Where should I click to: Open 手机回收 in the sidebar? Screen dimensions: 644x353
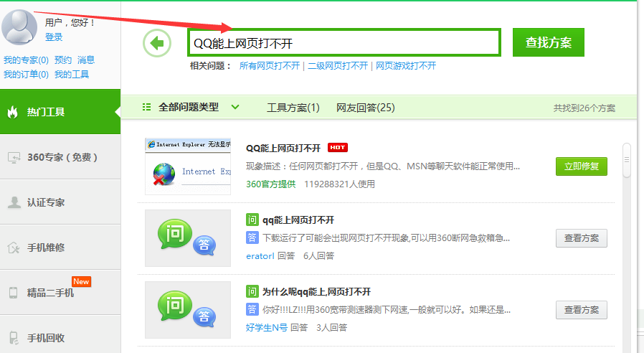60,337
